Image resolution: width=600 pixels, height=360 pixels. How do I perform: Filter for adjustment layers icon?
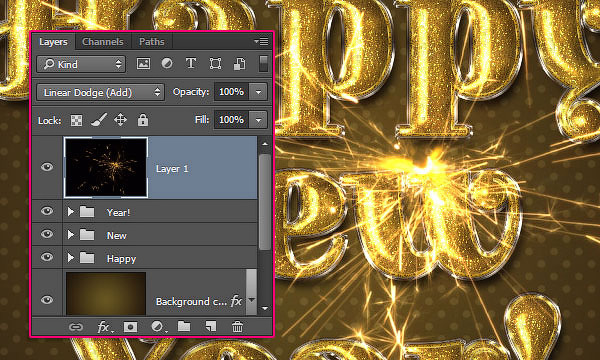[167, 64]
